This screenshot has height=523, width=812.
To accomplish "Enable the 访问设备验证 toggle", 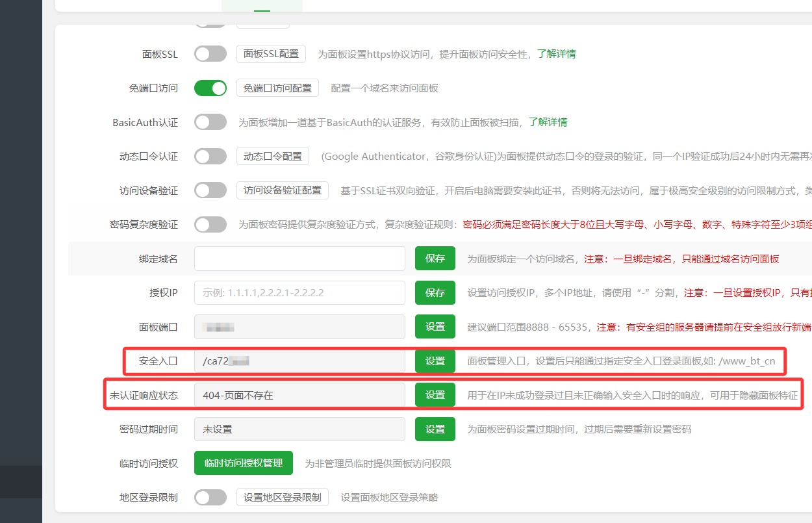I will (x=210, y=190).
